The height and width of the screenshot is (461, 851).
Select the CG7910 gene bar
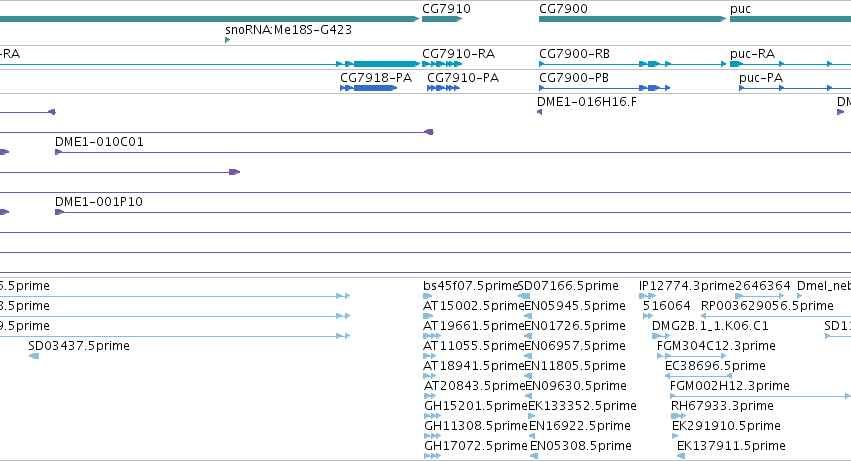click(442, 19)
